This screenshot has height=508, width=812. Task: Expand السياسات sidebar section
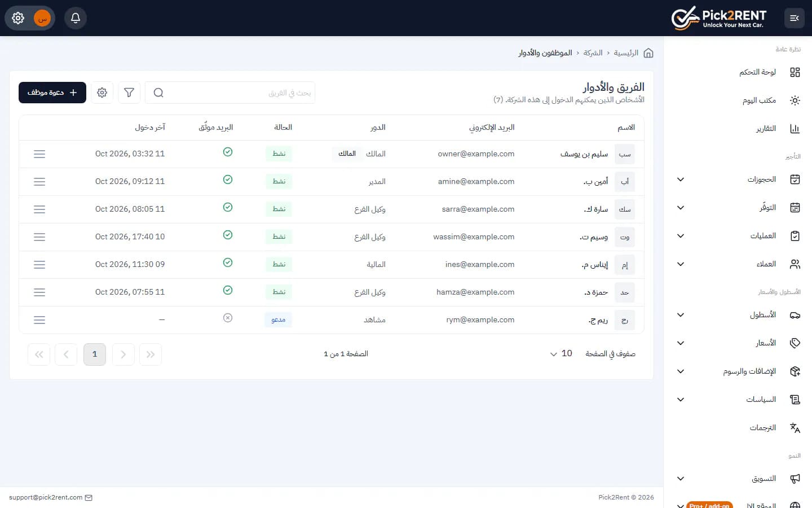coord(681,400)
